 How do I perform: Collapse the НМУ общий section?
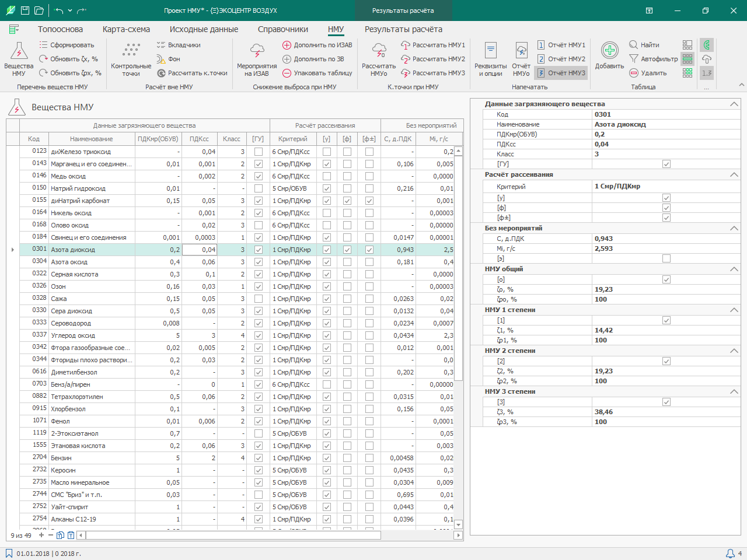tap(734, 269)
